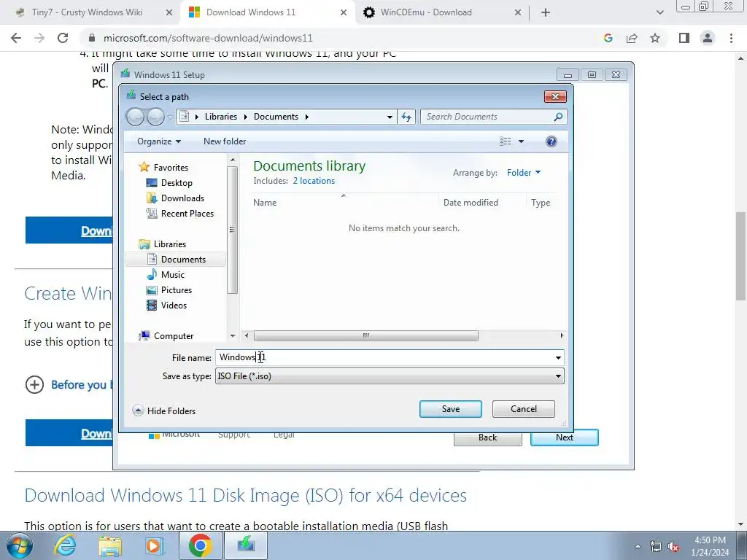Screen dimensions: 747x560
Task: Select Libraries in navigation pane
Action: point(169,244)
